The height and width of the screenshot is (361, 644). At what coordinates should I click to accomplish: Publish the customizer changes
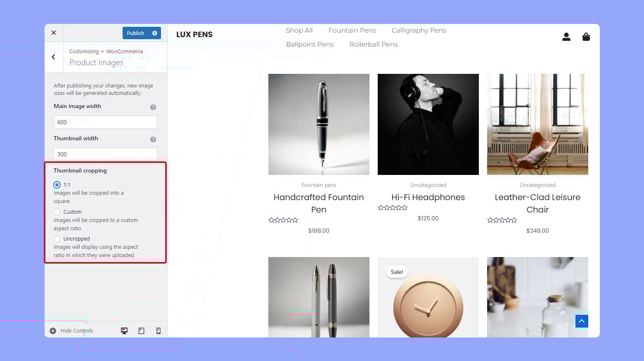136,33
